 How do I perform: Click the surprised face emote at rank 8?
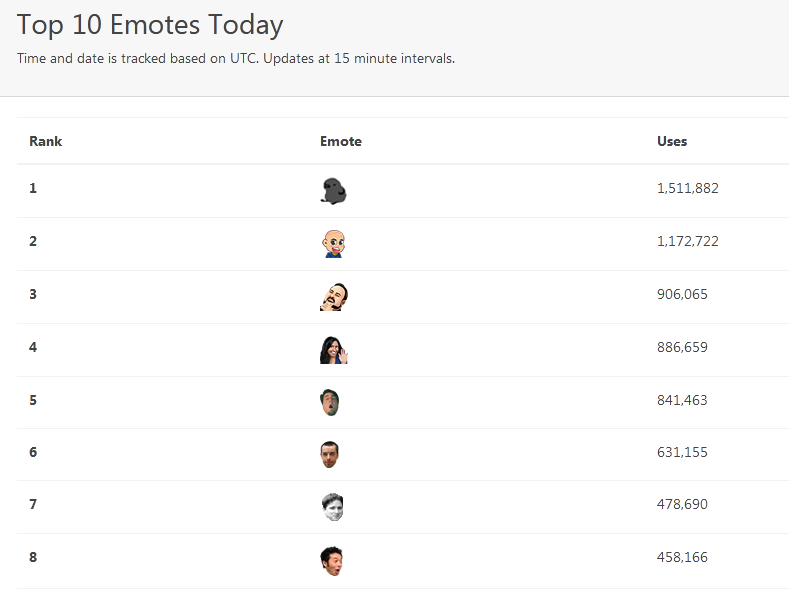pos(332,561)
